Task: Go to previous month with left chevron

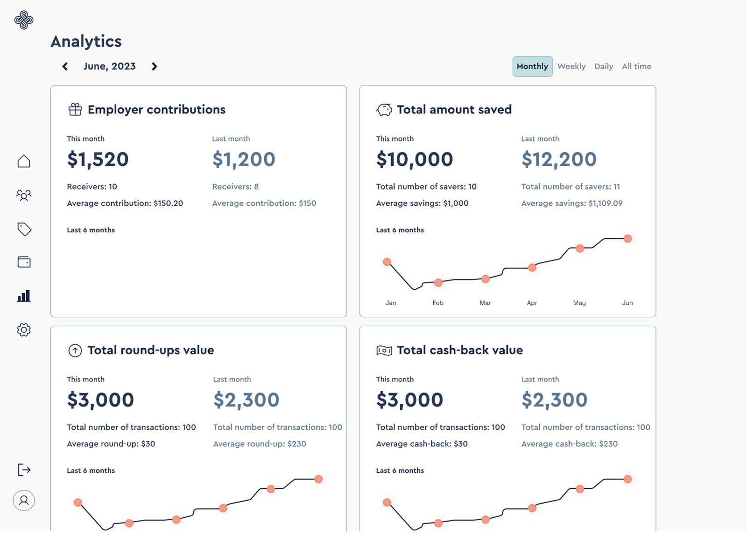Action: pyautogui.click(x=65, y=66)
